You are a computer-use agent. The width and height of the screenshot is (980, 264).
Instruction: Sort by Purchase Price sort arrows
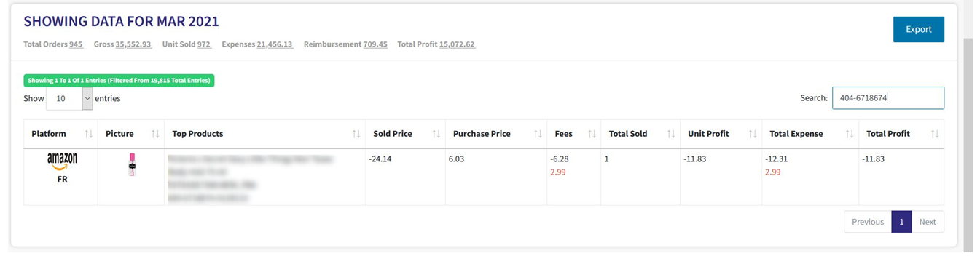pos(538,134)
